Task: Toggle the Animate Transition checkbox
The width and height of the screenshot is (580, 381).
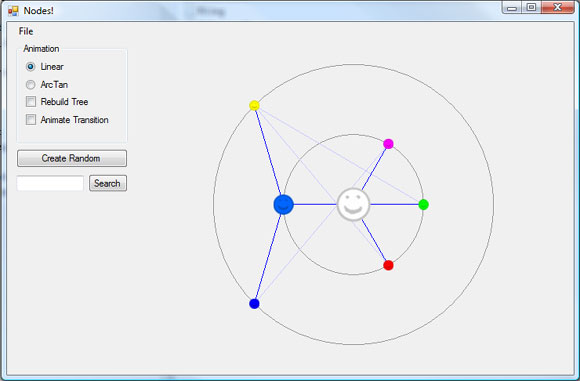Action: pos(31,119)
